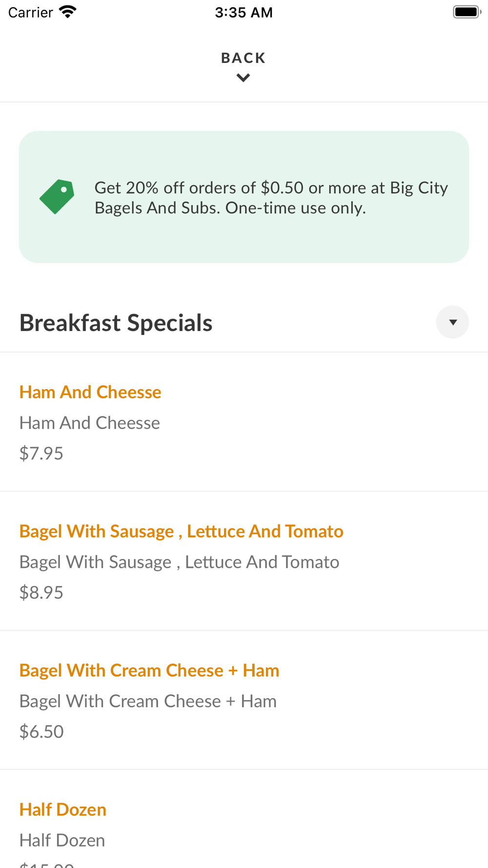Screen dimensions: 488x868
Task: Tap the Breakfast Specials section heading
Action: tap(116, 323)
